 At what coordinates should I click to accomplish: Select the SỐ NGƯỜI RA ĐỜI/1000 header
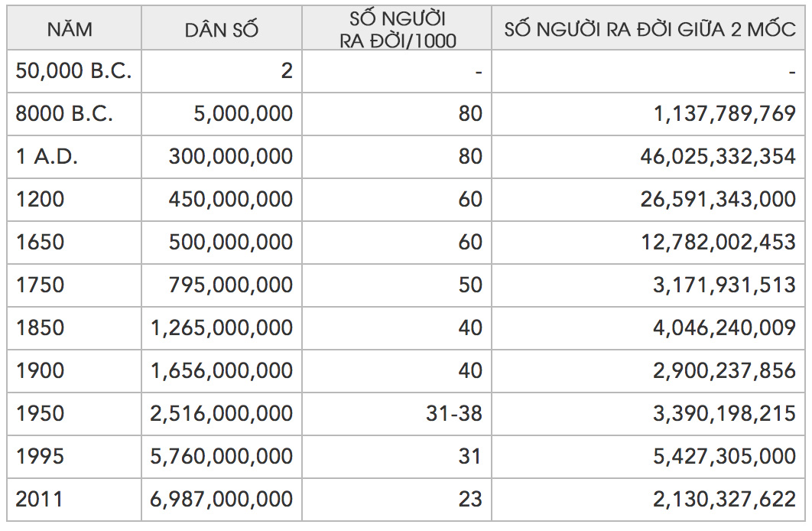(x=397, y=30)
